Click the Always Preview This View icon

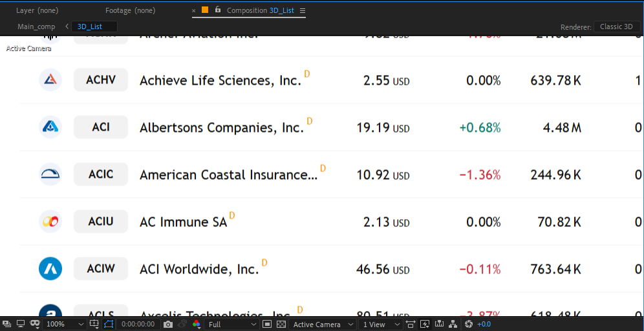click(6, 324)
